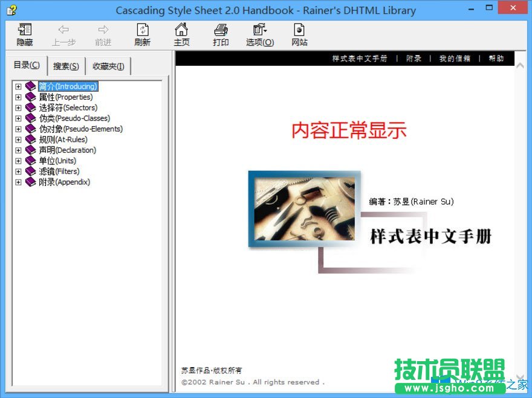Click the 上一步 (Back) arrow icon
Viewport: 532px width, 398px height.
[x=64, y=34]
